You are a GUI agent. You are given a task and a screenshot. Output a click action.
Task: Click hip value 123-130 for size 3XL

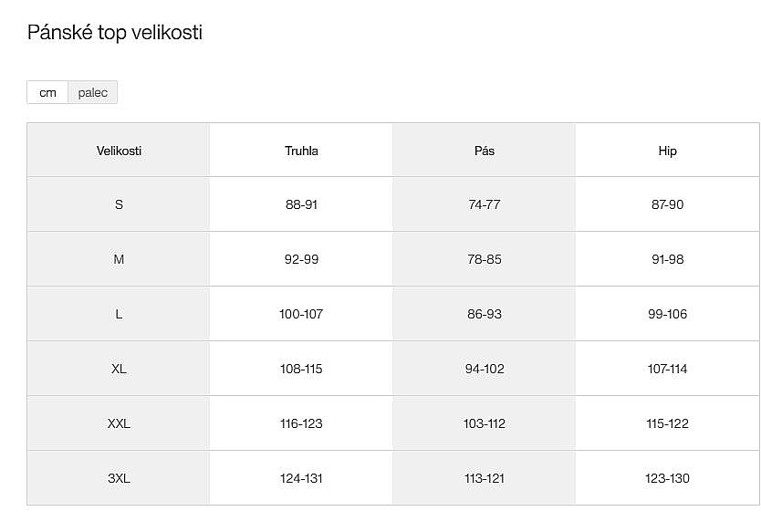667,478
